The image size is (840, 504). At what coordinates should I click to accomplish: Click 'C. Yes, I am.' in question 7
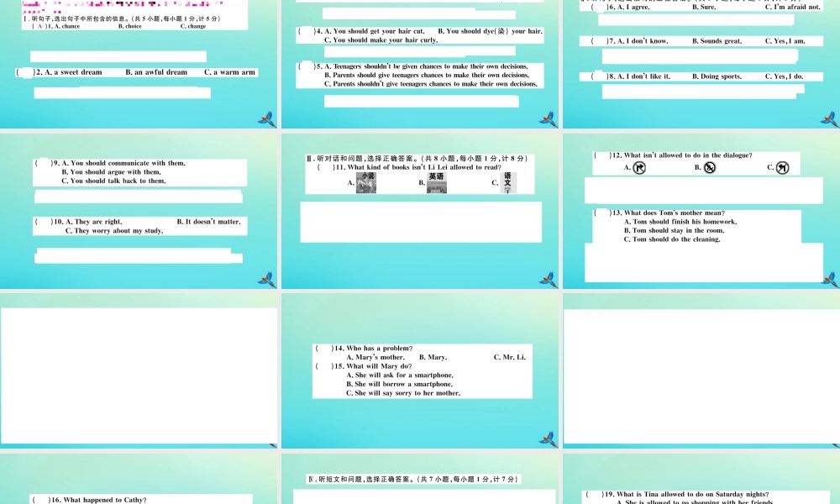785,40
